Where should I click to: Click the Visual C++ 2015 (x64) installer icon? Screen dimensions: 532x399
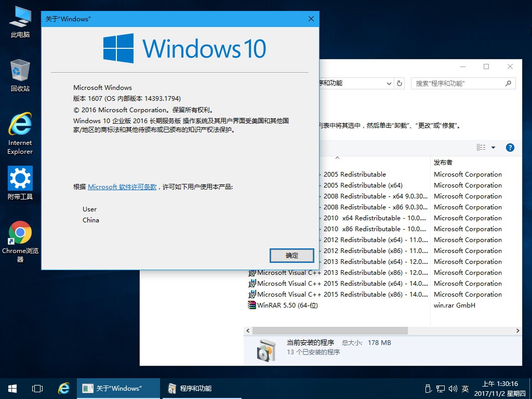[x=252, y=283]
